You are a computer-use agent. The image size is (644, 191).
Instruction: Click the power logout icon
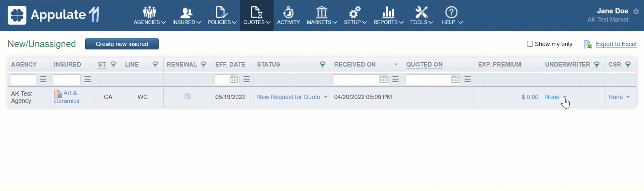point(636,11)
